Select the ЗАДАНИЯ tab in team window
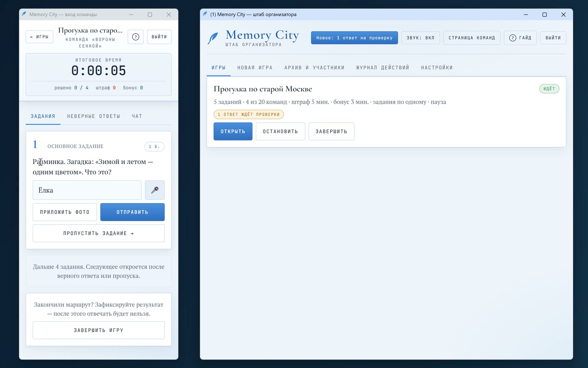 [x=43, y=117]
